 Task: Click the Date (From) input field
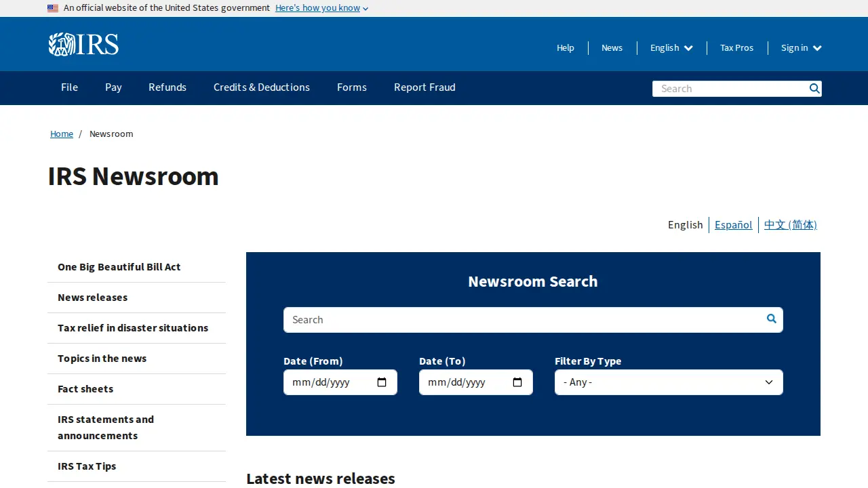pyautogui.click(x=340, y=382)
